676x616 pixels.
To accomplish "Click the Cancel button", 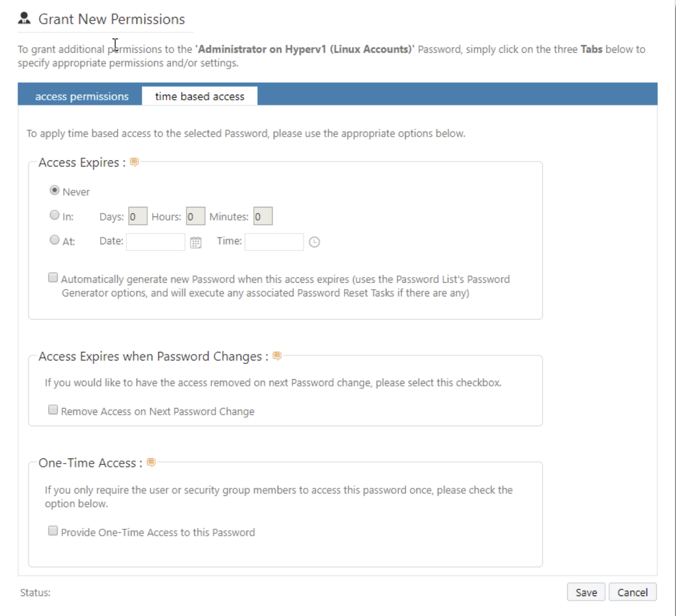I will tap(632, 592).
